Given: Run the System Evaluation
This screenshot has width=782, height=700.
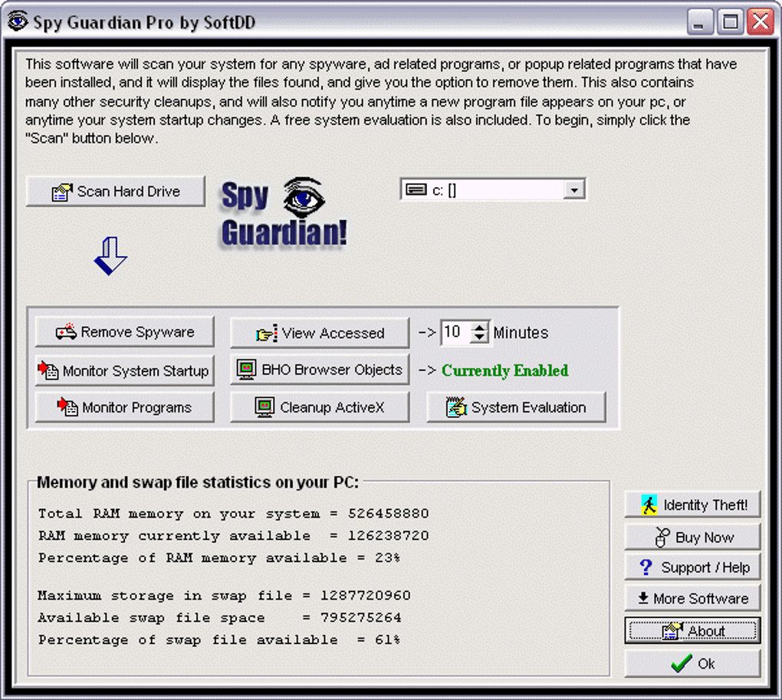Looking at the screenshot, I should pyautogui.click(x=516, y=407).
